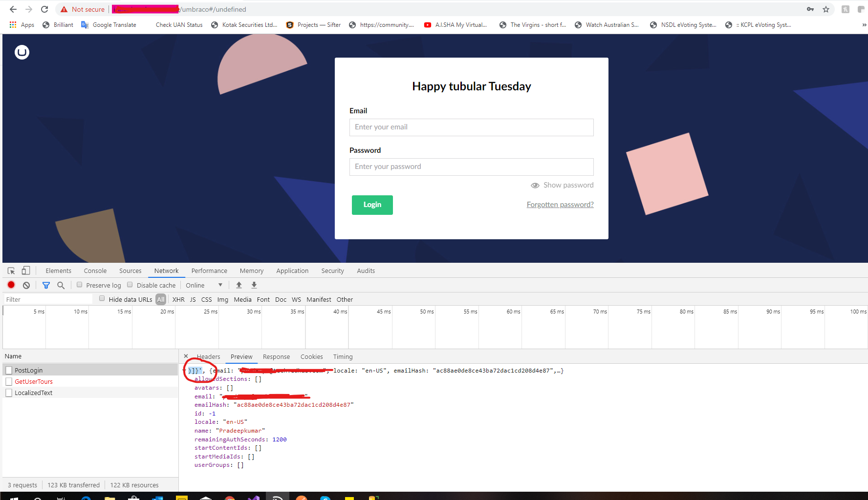Enable the Preserve log checkbox
Image resolution: width=868 pixels, height=500 pixels.
pos(80,285)
